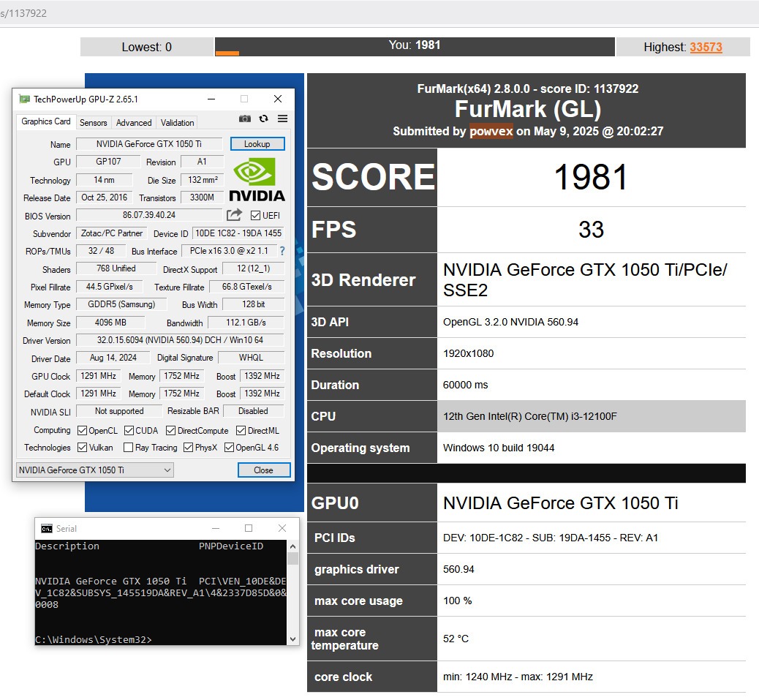Screen dimensions: 759x700
Task: Switch to the Sensors tab
Action: (94, 123)
